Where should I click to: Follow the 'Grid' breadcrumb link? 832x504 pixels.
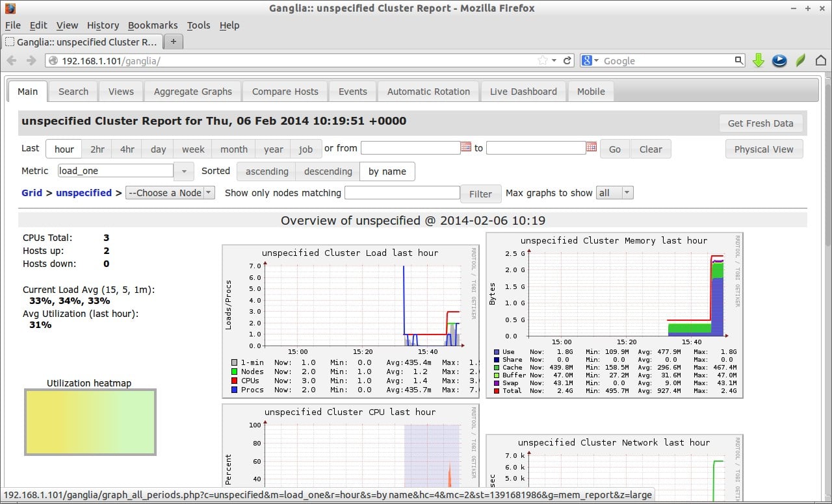(x=32, y=193)
